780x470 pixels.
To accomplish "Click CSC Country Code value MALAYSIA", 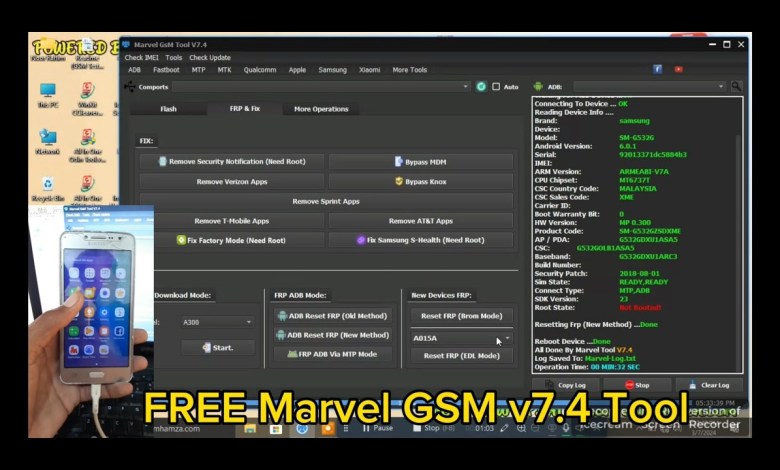I will pos(638,188).
